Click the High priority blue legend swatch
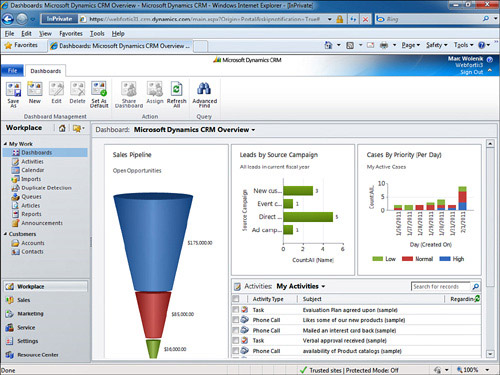500x375 pixels. click(445, 259)
